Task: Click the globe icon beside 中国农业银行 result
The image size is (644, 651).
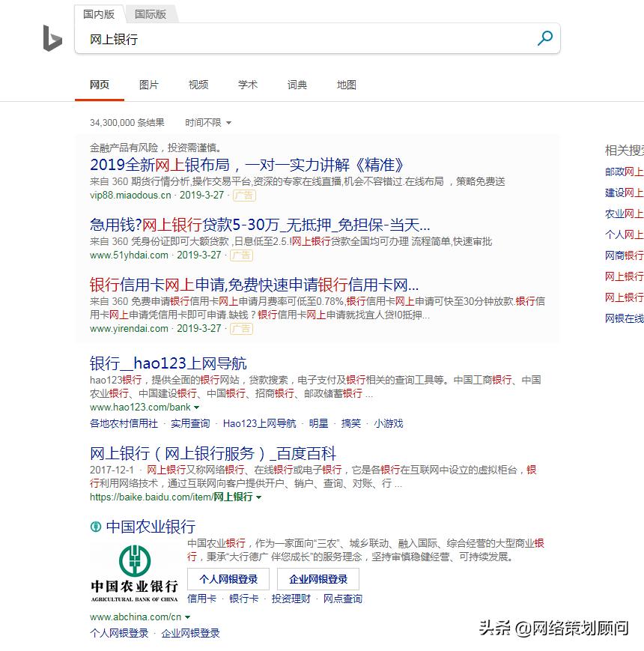Action: pos(94,527)
